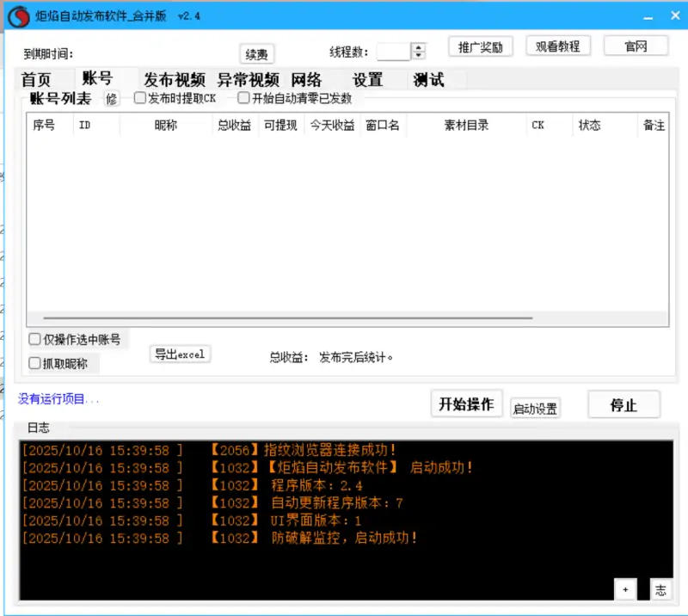Enable 抓取昵称 checkbox
The image size is (688, 616).
tap(35, 363)
